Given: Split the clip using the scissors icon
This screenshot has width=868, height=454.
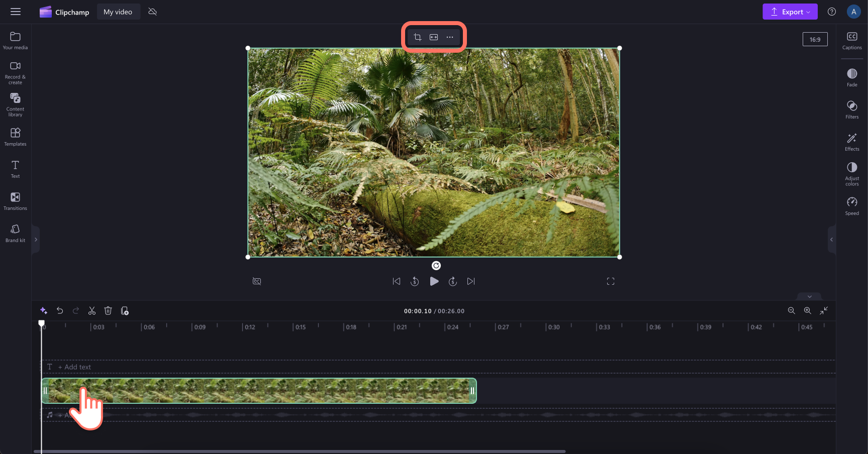Looking at the screenshot, I should point(92,310).
